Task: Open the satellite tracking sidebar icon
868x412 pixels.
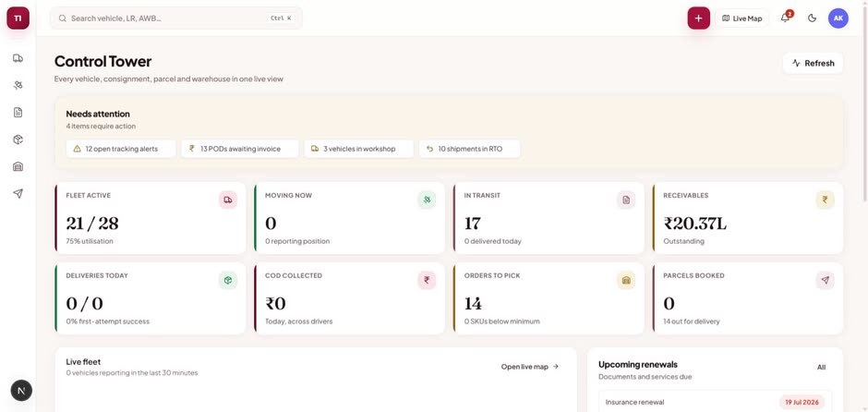Action: (x=18, y=85)
